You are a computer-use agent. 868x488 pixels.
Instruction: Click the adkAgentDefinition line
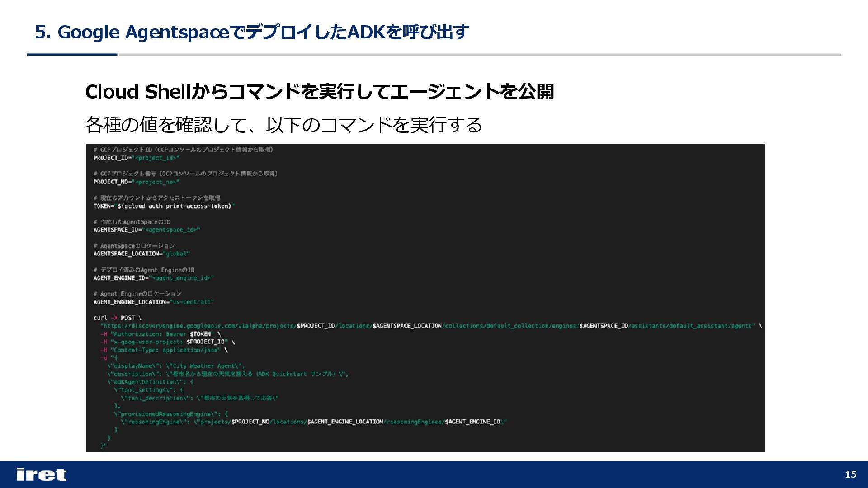(151, 382)
